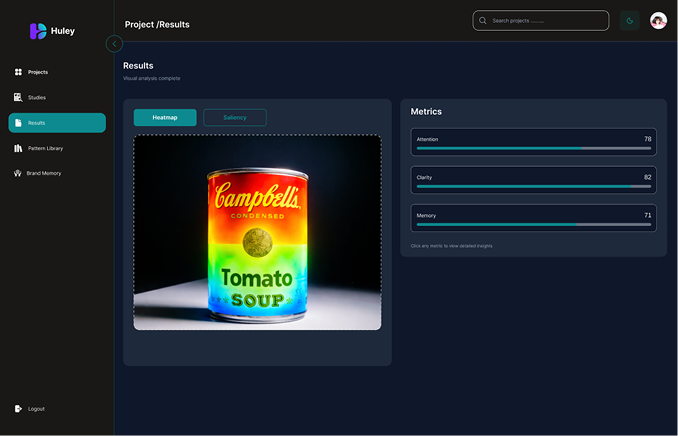Click the Memory progress bar
The image size is (678, 436).
pos(534,224)
